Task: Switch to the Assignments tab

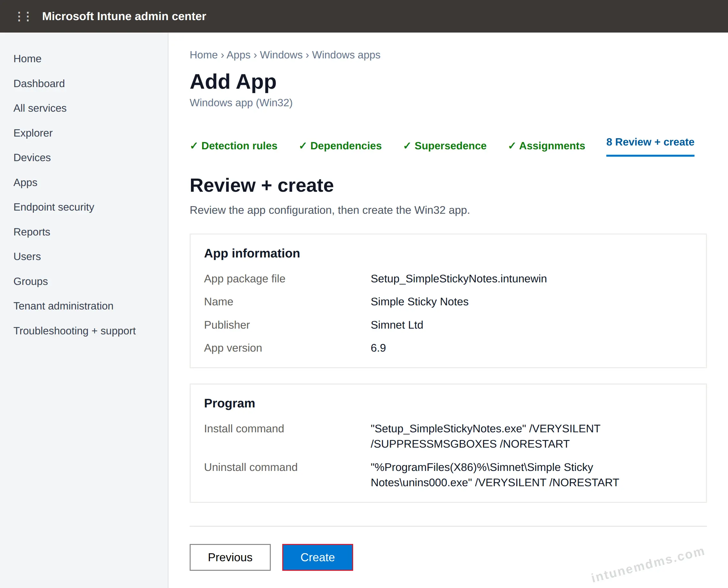Action: pyautogui.click(x=547, y=146)
